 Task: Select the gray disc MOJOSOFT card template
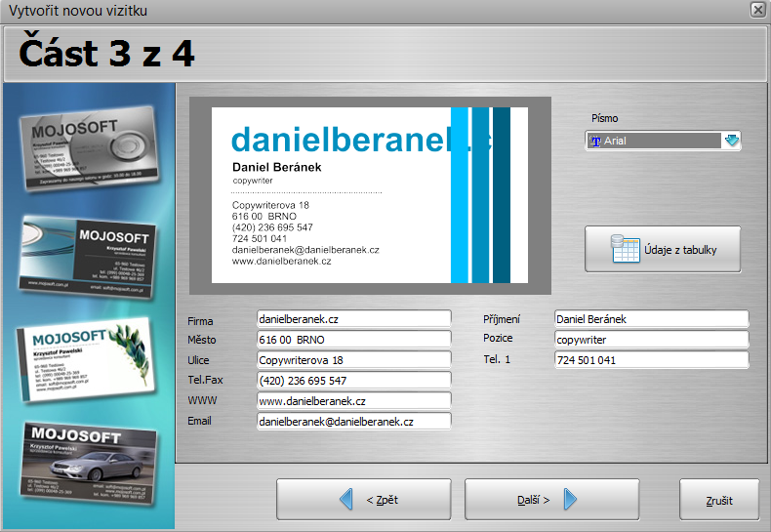[90, 147]
